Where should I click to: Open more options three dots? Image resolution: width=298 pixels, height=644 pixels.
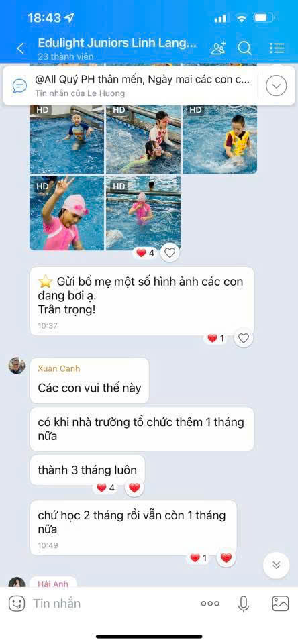(210, 603)
